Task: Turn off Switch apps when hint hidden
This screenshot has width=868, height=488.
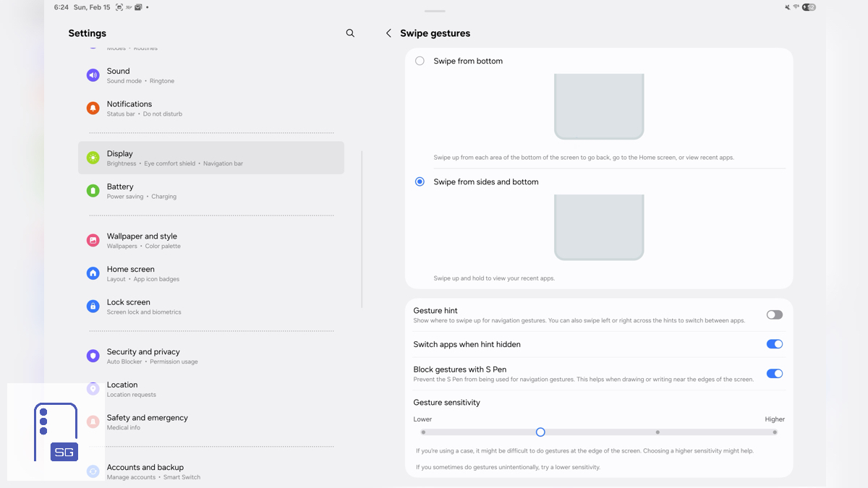Action: tap(775, 344)
